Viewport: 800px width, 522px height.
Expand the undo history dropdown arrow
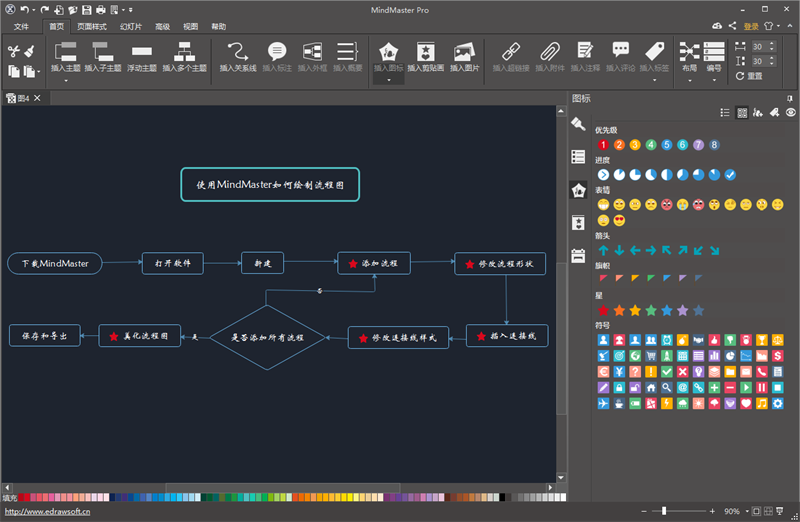coord(34,10)
